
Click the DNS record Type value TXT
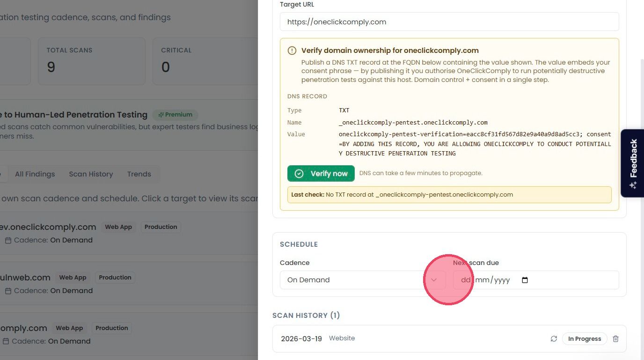coord(344,110)
